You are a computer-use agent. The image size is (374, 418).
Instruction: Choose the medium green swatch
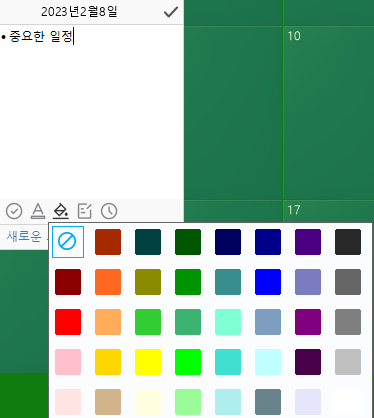[x=188, y=282]
